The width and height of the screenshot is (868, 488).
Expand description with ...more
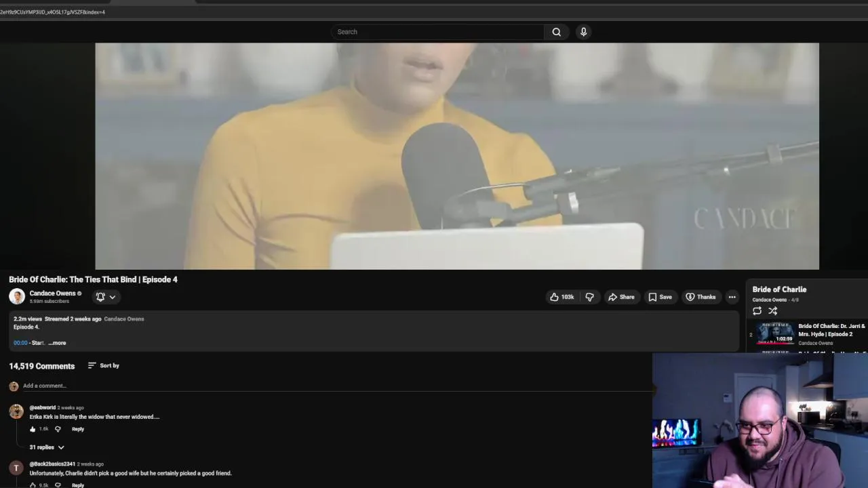pyautogui.click(x=57, y=343)
